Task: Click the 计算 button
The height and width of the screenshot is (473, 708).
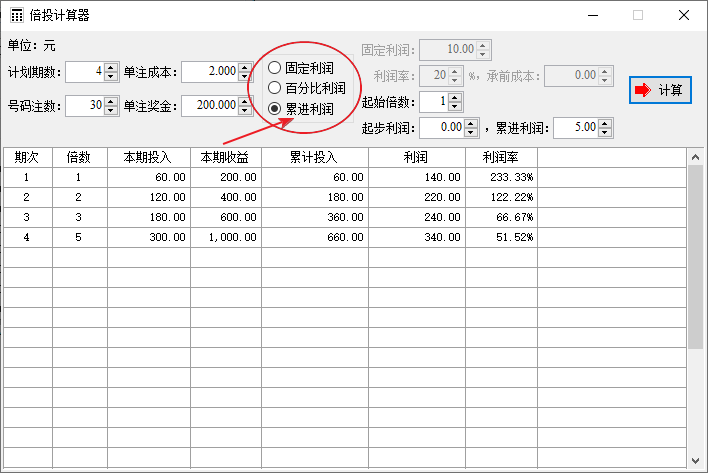Action: click(660, 90)
